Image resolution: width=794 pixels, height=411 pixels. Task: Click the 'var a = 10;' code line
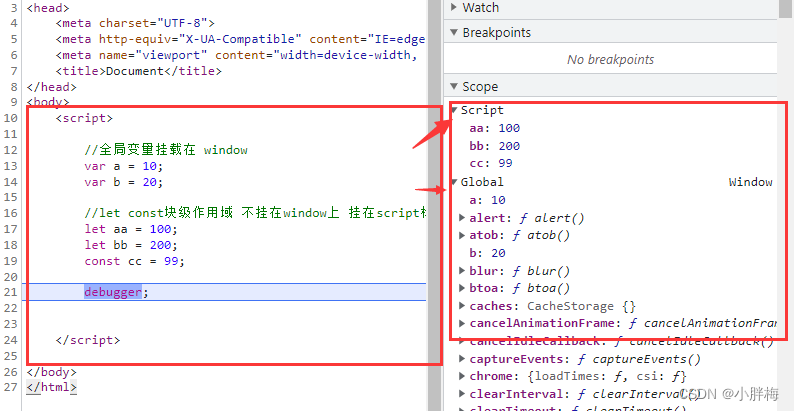(x=124, y=166)
